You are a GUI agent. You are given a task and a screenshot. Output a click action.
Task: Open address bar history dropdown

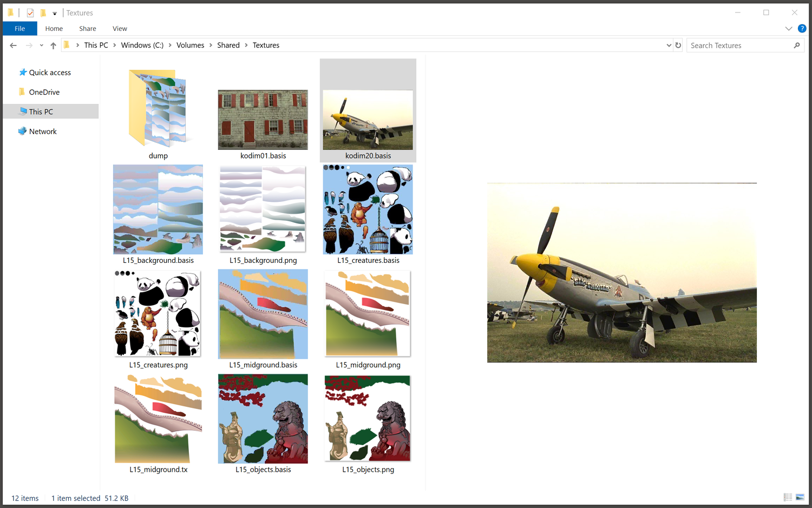tap(669, 45)
